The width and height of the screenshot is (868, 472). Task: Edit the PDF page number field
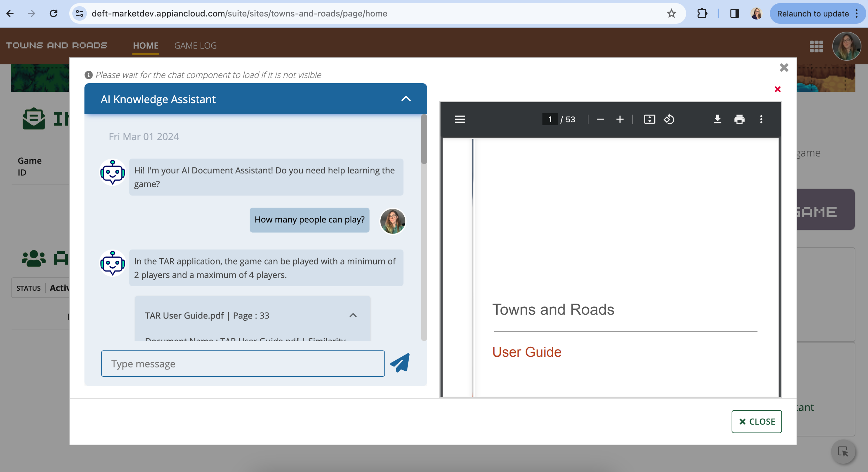tap(550, 119)
